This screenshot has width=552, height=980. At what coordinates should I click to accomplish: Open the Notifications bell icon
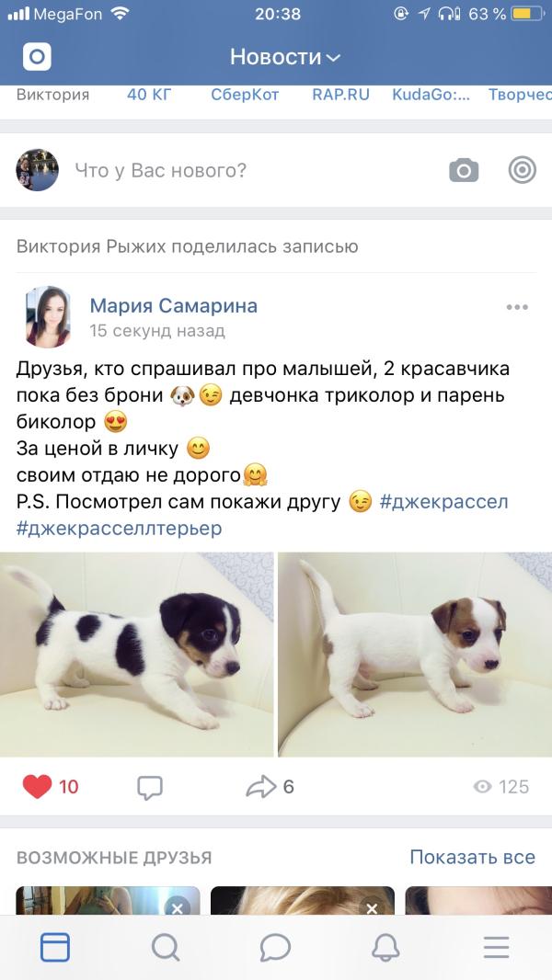point(385,948)
